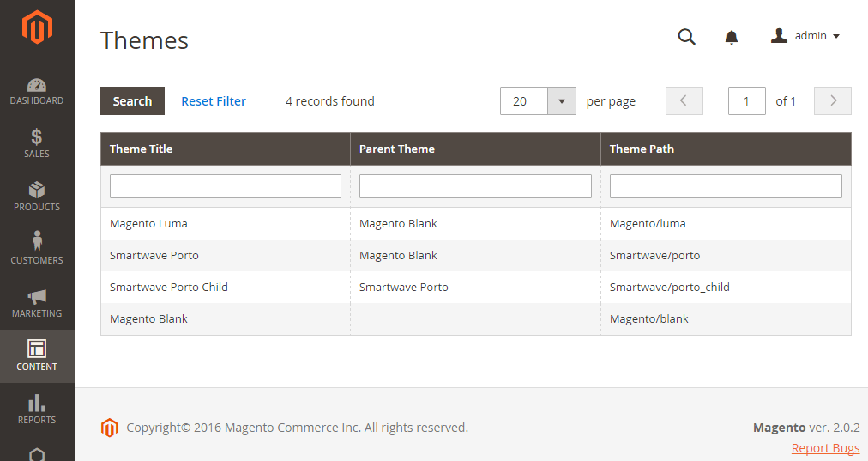Click Parent Theme cell of Magento Luma row
The height and width of the screenshot is (461, 868).
click(475, 224)
